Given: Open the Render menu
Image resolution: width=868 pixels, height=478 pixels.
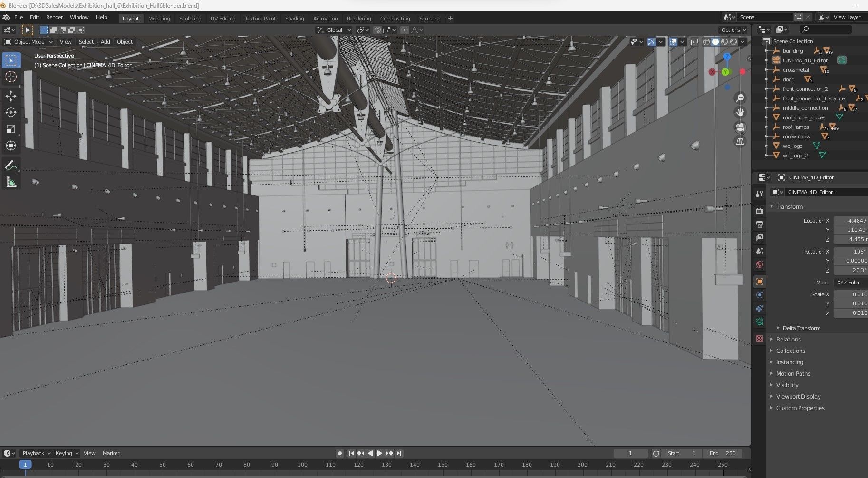Looking at the screenshot, I should [54, 17].
